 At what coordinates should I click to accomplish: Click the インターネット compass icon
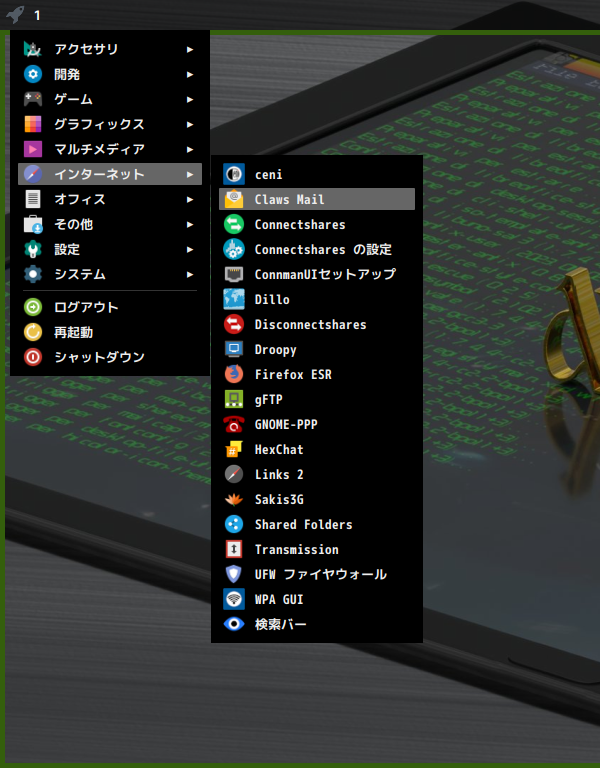pyautogui.click(x=33, y=174)
